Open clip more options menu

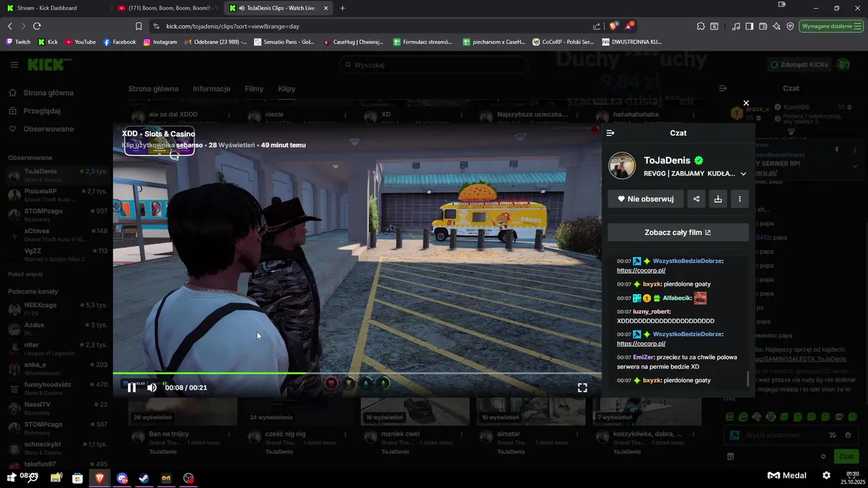739,199
